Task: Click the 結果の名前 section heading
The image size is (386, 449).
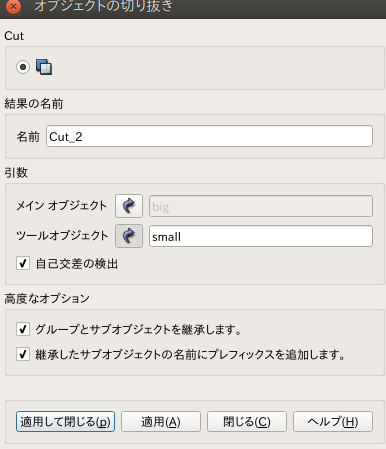Action: click(x=34, y=104)
